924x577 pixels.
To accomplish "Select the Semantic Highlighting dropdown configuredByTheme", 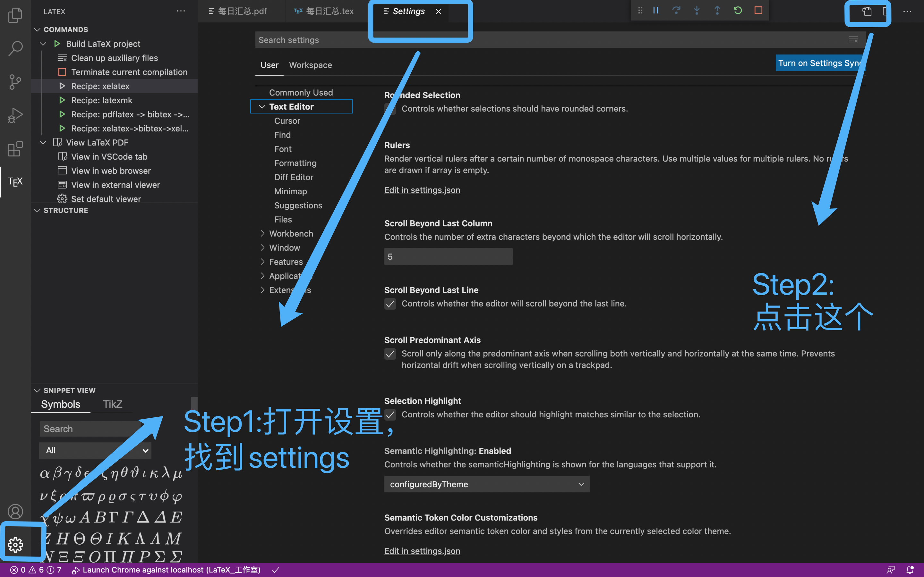I will (x=486, y=484).
